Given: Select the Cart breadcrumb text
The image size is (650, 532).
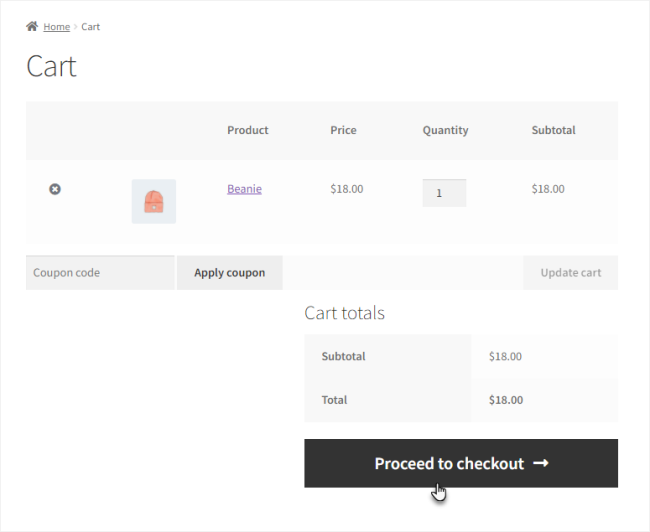Looking at the screenshot, I should click(91, 27).
